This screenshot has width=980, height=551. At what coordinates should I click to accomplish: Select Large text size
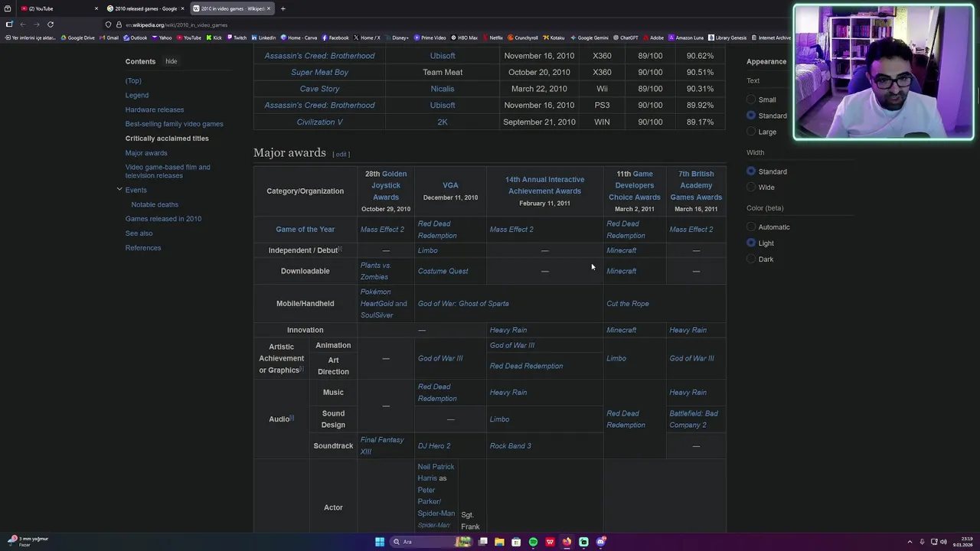[751, 132]
